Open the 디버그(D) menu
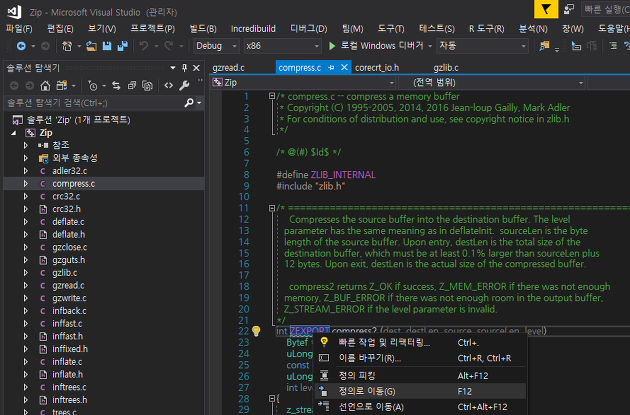The width and height of the screenshot is (630, 415). pyautogui.click(x=309, y=29)
